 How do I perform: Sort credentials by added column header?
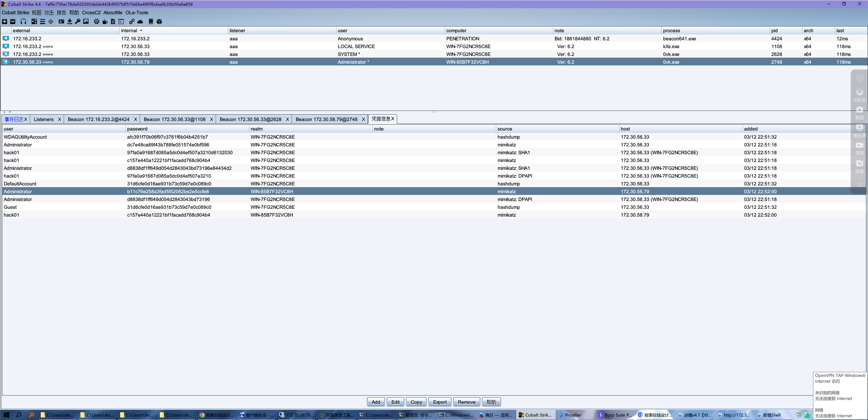coord(750,129)
